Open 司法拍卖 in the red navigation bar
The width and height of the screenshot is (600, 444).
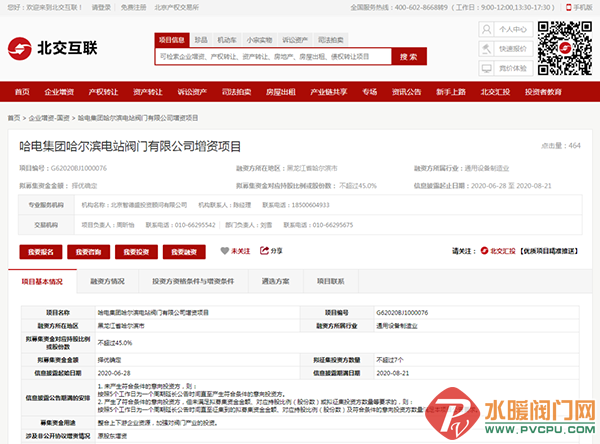pyautogui.click(x=236, y=92)
